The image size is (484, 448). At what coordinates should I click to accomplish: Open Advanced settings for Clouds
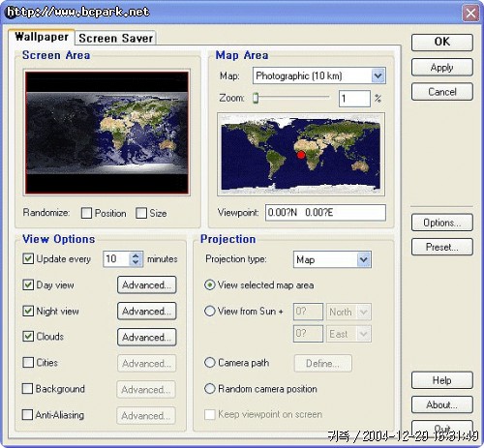click(x=147, y=337)
